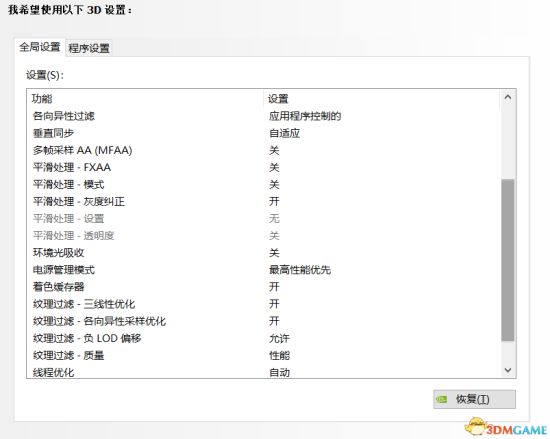The width and height of the screenshot is (550, 439).
Task: Click the scrollbar down arrow
Action: point(508,370)
